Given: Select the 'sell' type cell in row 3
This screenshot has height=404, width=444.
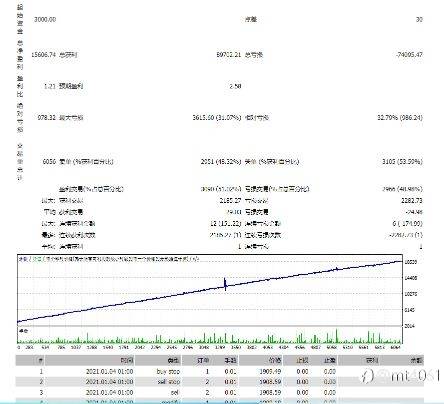Looking at the screenshot, I should point(175,393).
